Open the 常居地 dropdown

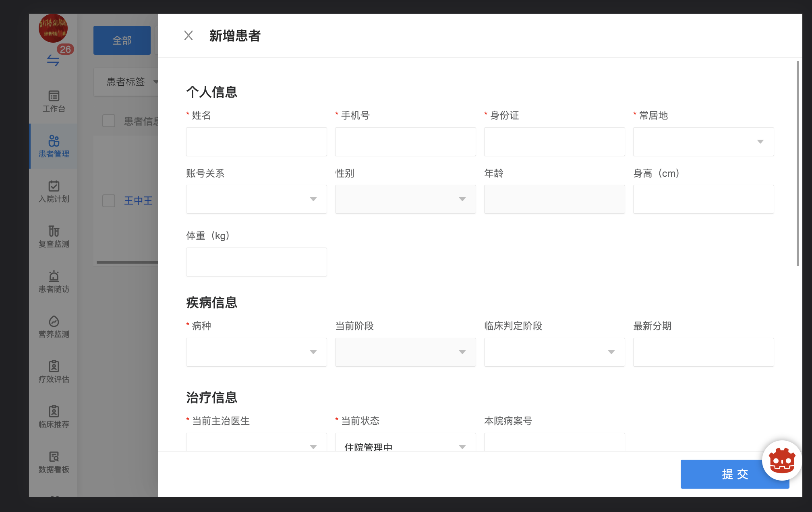(704, 142)
